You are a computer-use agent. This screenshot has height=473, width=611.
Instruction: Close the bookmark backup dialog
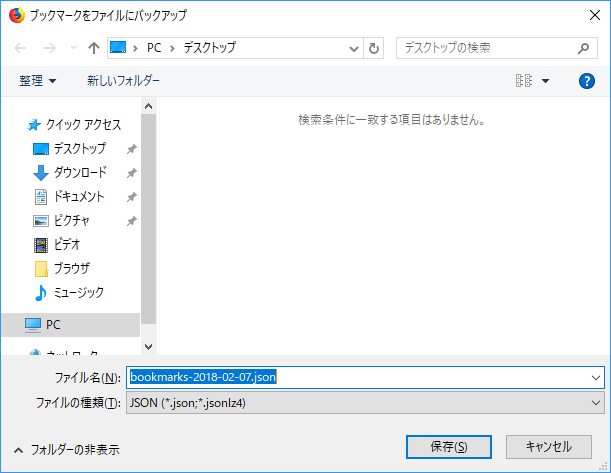coord(595,15)
